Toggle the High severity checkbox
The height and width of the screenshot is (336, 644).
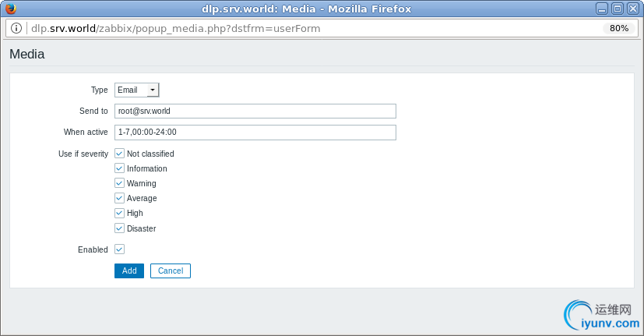(x=120, y=213)
